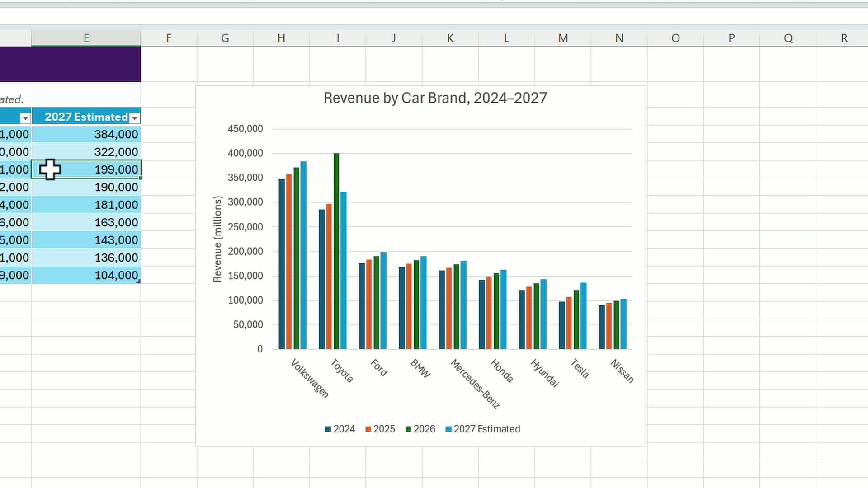Click the purple banner cell above the table

[71, 64]
